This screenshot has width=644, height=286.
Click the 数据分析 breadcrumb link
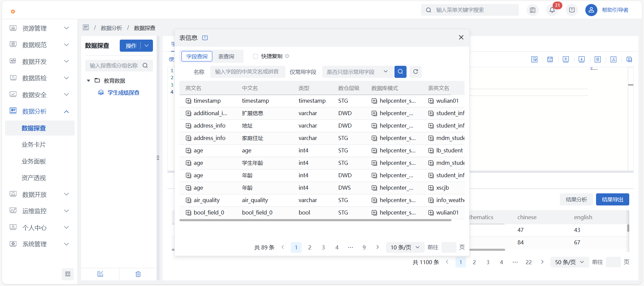111,28
